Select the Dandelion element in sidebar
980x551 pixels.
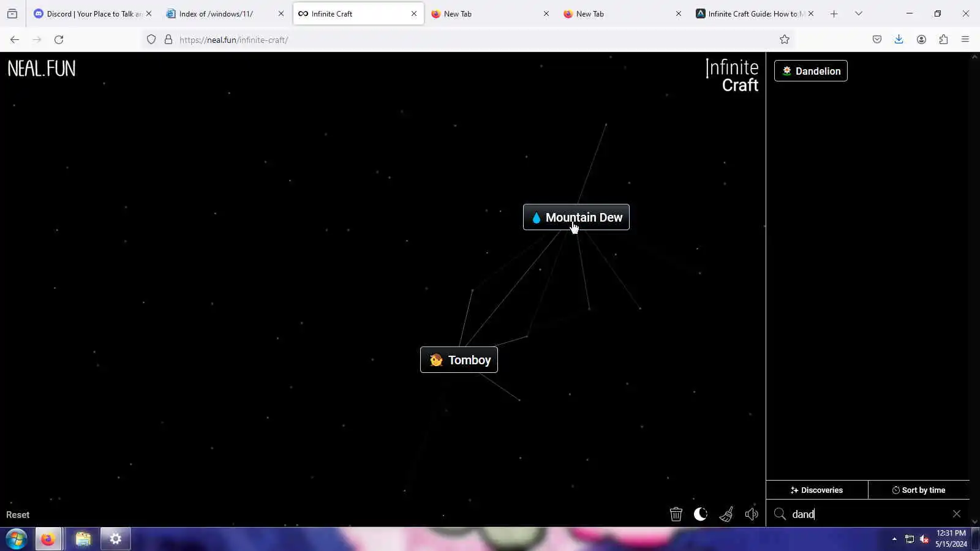click(x=811, y=71)
